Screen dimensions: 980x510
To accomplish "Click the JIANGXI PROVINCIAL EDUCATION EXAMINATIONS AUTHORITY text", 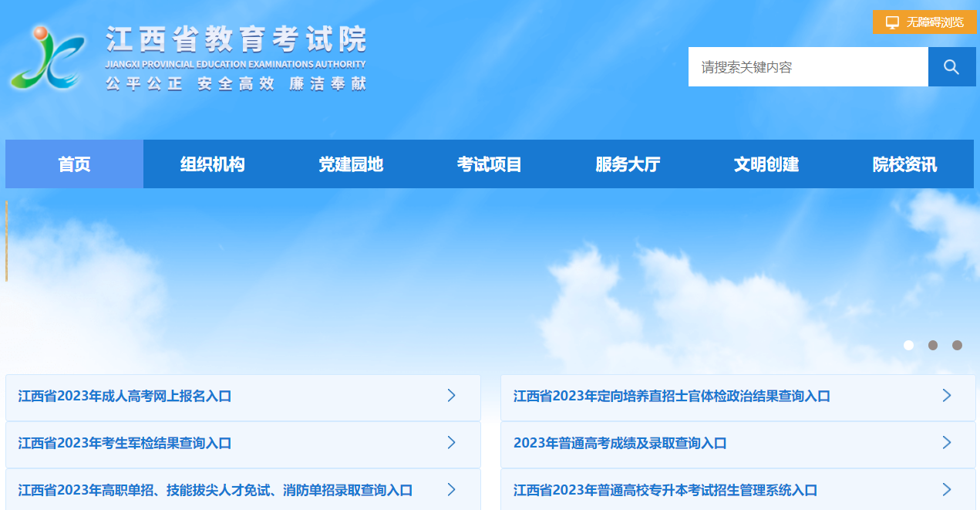I will pos(236,64).
